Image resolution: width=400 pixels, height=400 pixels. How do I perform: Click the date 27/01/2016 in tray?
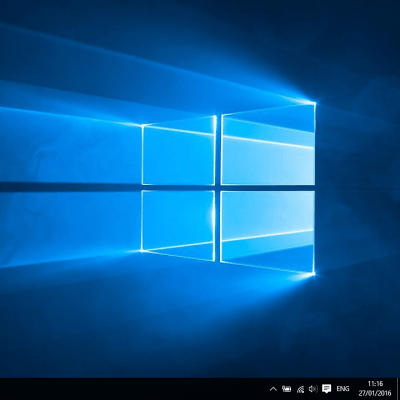click(375, 393)
